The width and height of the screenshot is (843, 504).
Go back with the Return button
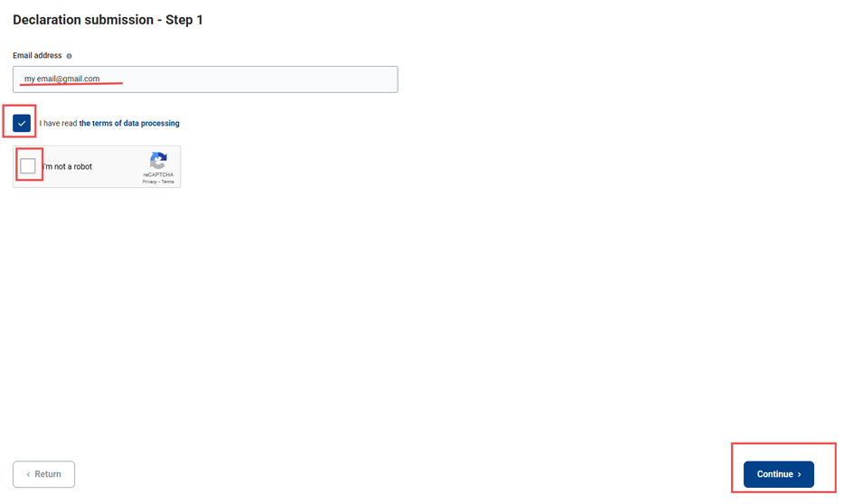pyautogui.click(x=43, y=474)
